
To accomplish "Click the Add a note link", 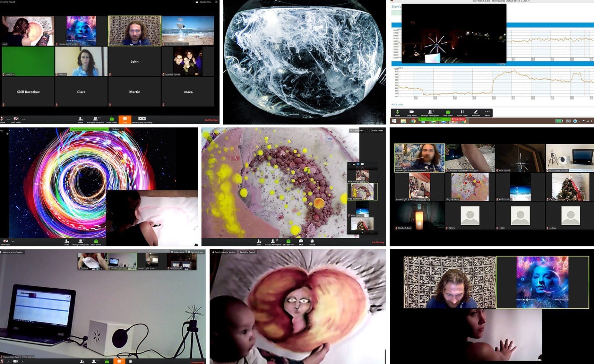I will 397,105.
